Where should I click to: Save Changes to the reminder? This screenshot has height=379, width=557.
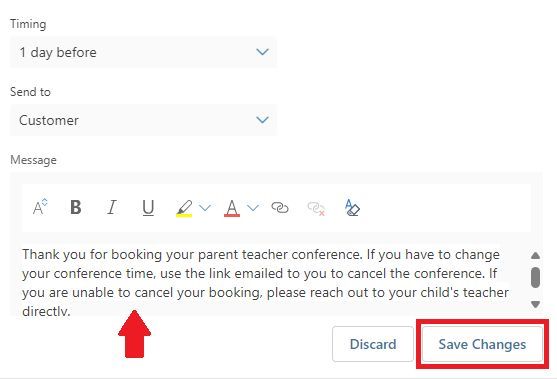482,344
